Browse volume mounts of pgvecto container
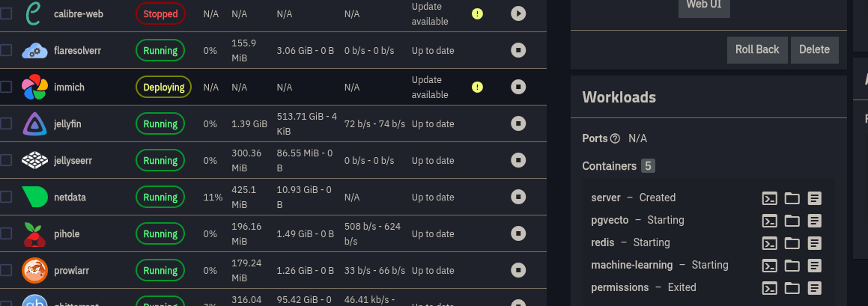This screenshot has height=306, width=868. 792,221
